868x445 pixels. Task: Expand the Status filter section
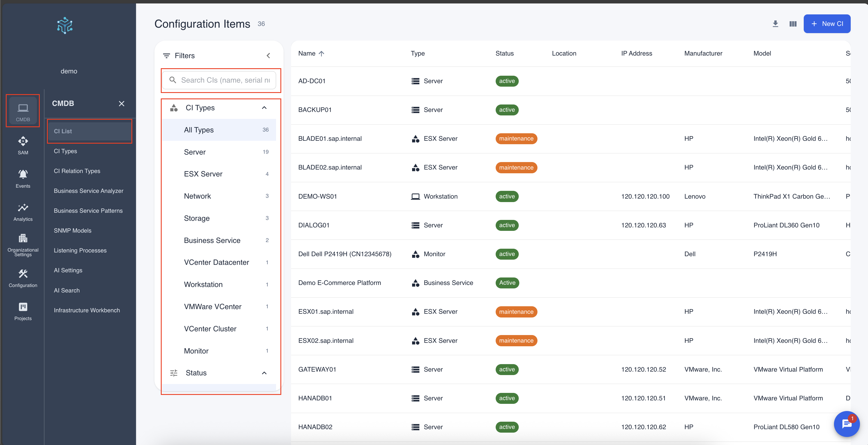coord(264,373)
